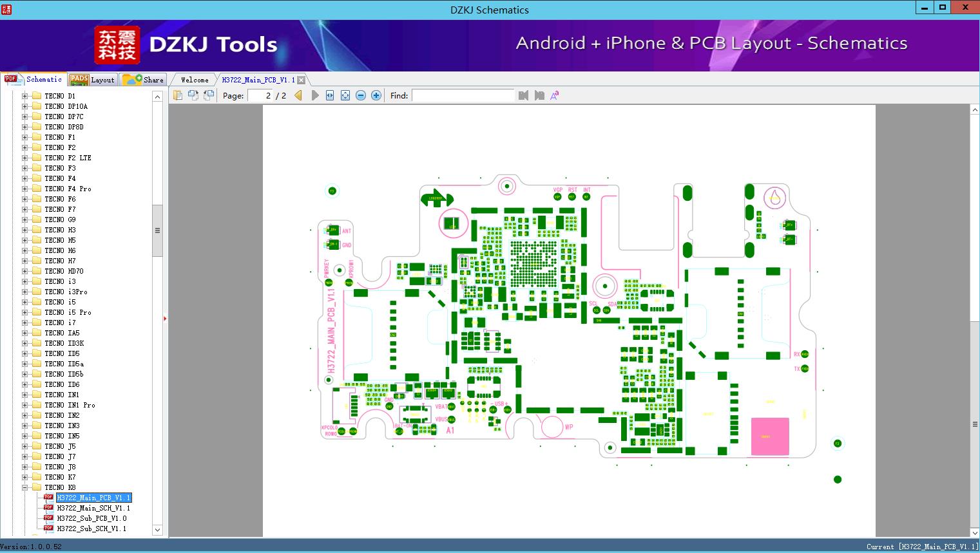The width and height of the screenshot is (980, 553).
Task: Toggle match case search option icon
Action: (x=555, y=95)
